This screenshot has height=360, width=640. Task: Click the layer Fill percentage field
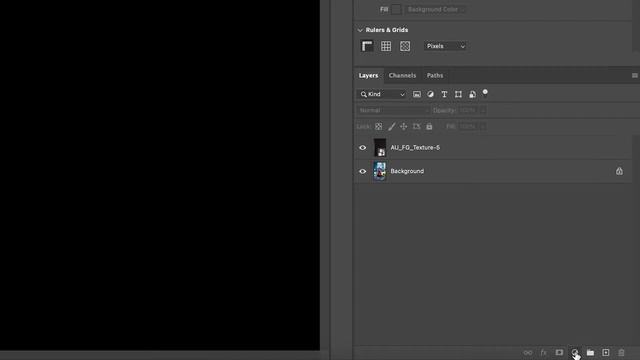click(468, 127)
